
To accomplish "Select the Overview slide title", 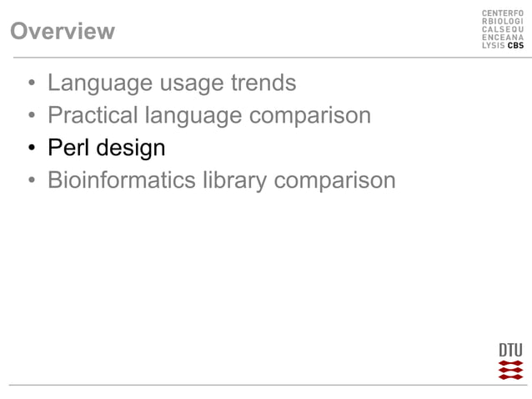I will pos(63,31).
